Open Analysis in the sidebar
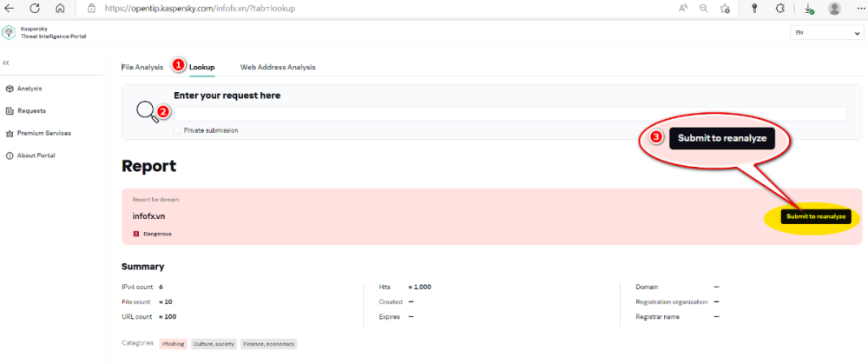Viewport: 868px width, 364px height. [30, 89]
